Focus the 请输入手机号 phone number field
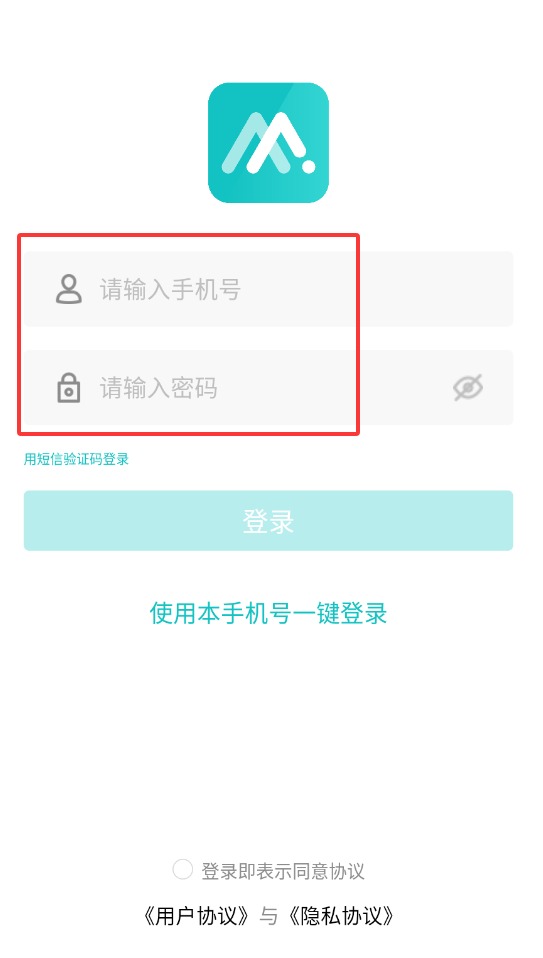 [x=268, y=289]
